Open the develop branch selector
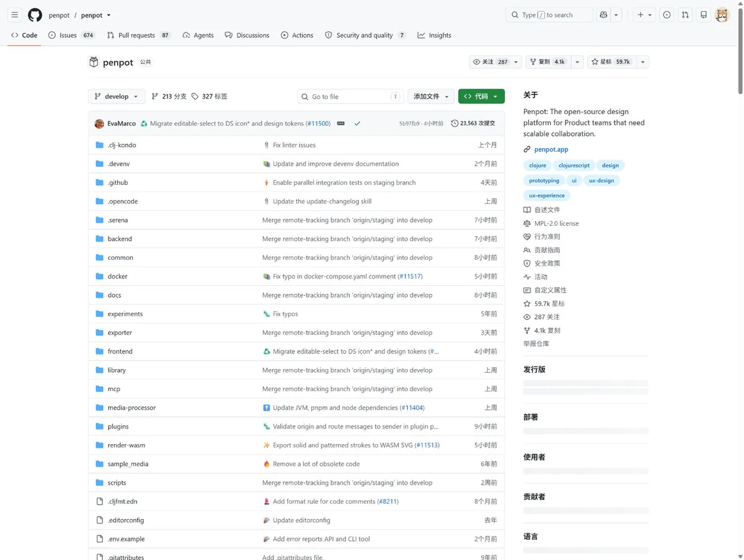The image size is (744, 560). [x=117, y=96]
